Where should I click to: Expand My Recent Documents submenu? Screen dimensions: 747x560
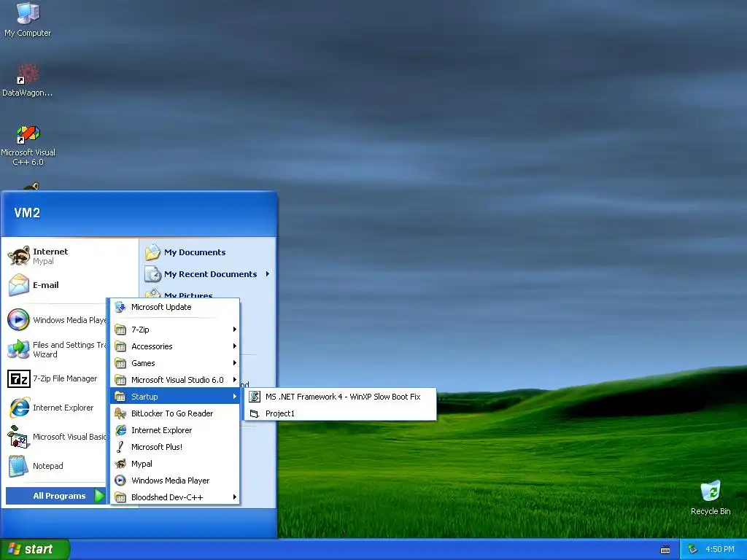tap(207, 274)
